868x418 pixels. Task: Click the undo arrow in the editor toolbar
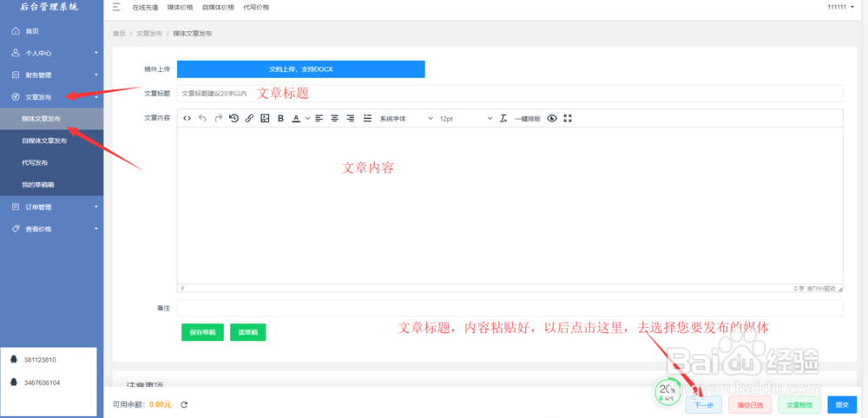click(202, 118)
